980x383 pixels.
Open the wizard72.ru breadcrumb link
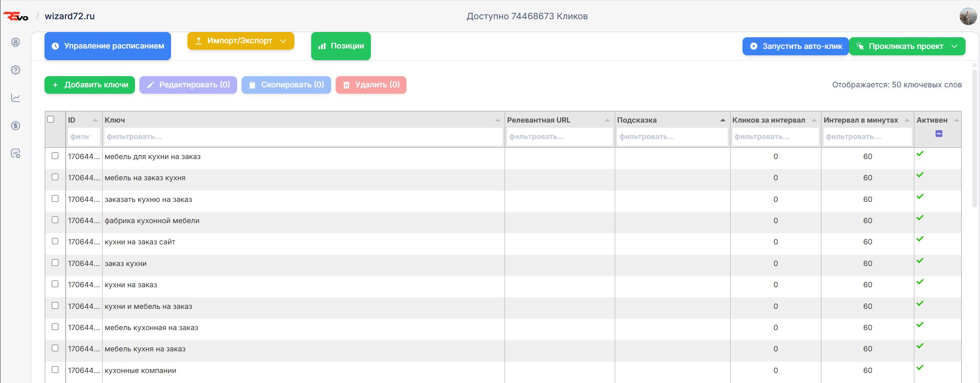point(68,16)
